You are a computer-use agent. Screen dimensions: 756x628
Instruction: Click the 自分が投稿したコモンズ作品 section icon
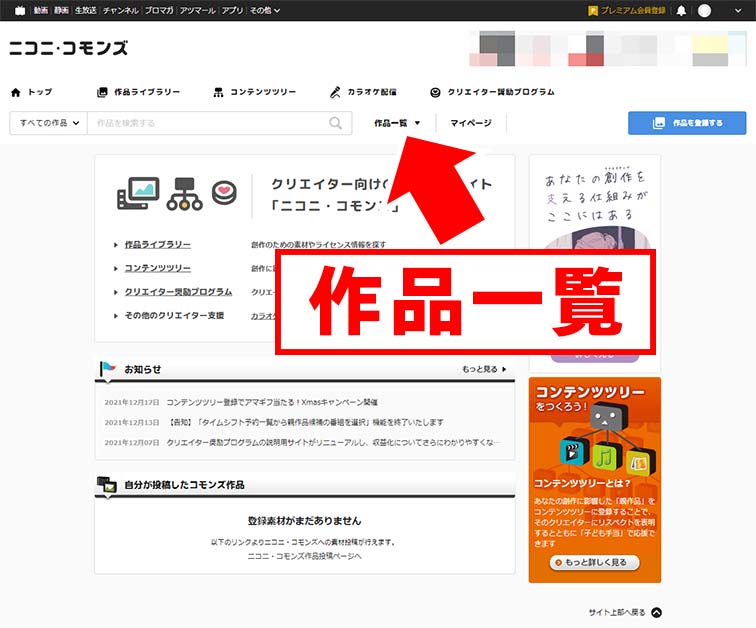107,484
